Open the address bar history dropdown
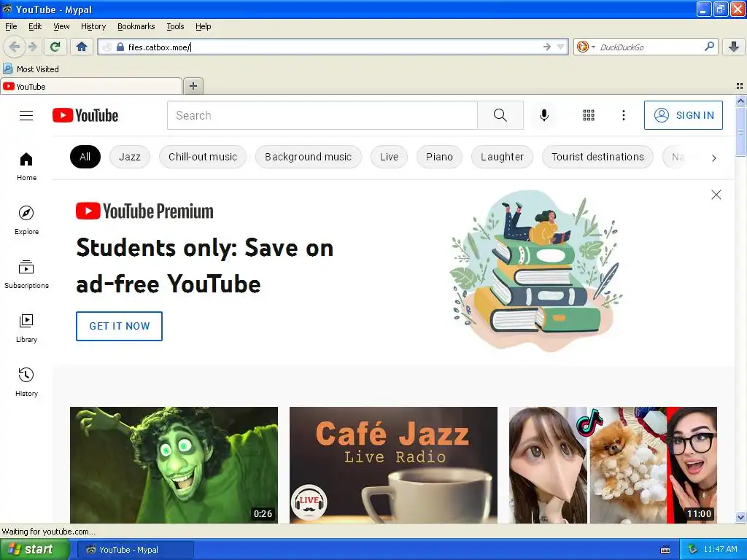Viewport: 747px width, 560px height. (561, 47)
